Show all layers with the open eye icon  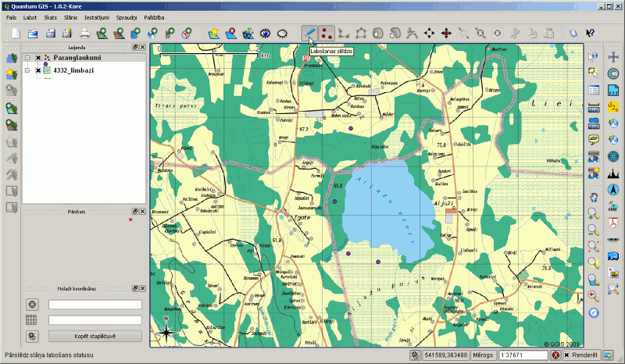click(265, 33)
